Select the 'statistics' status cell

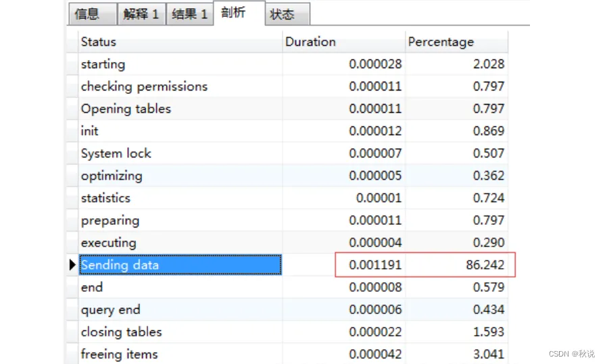click(180, 198)
